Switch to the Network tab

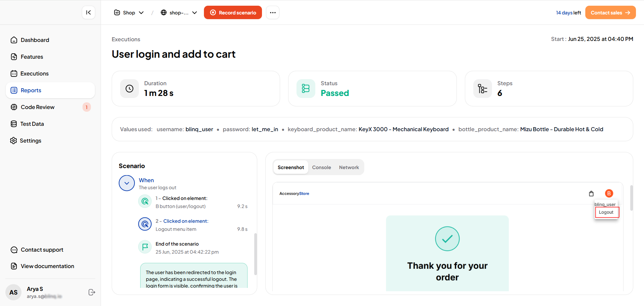click(x=349, y=167)
